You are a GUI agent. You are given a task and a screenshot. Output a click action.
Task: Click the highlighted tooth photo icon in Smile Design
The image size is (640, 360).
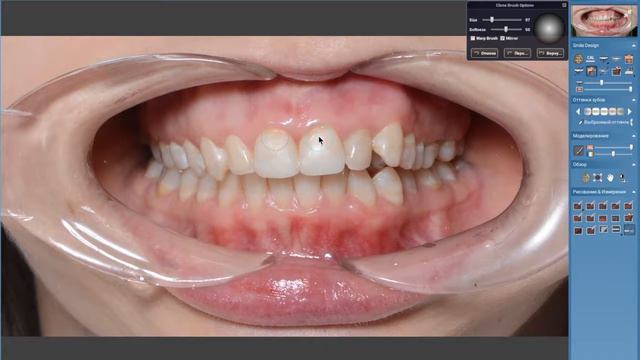(x=591, y=71)
